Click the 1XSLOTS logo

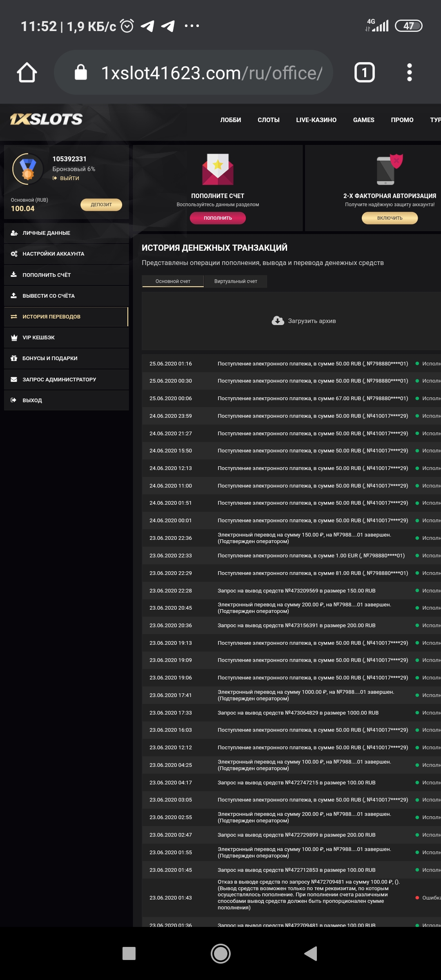[x=46, y=119]
